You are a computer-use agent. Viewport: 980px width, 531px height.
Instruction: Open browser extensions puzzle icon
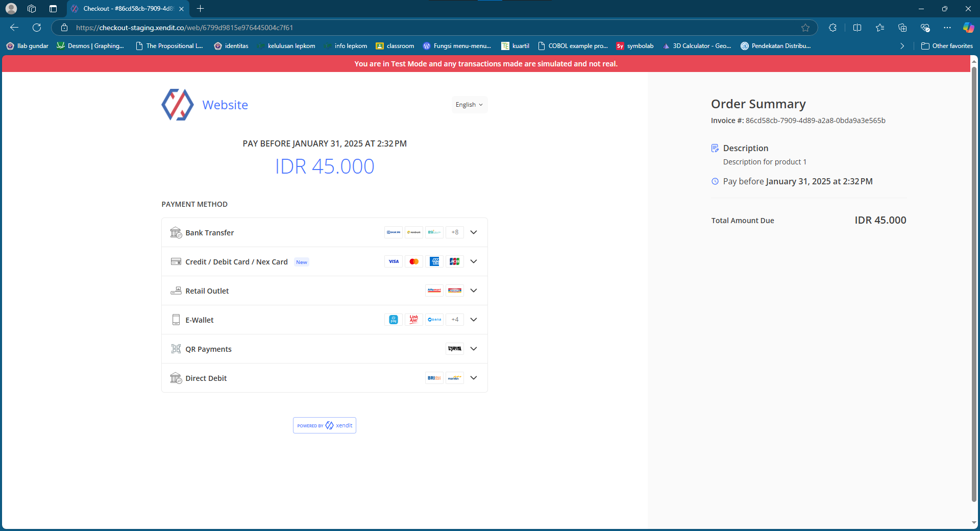coord(832,28)
